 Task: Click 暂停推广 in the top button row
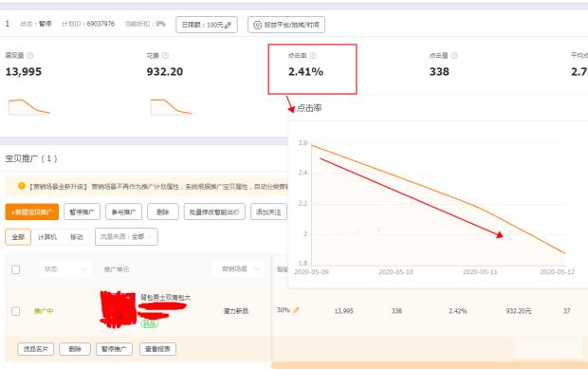coord(82,212)
